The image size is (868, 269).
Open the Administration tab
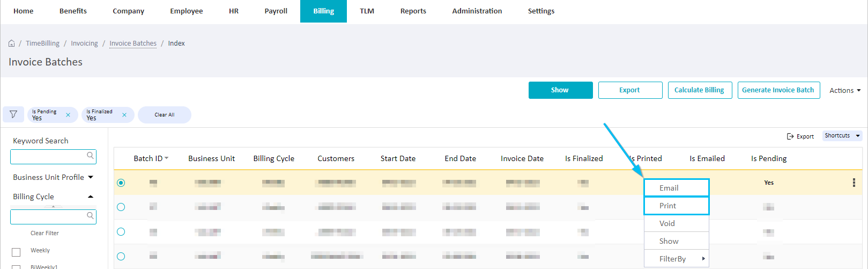coord(477,11)
